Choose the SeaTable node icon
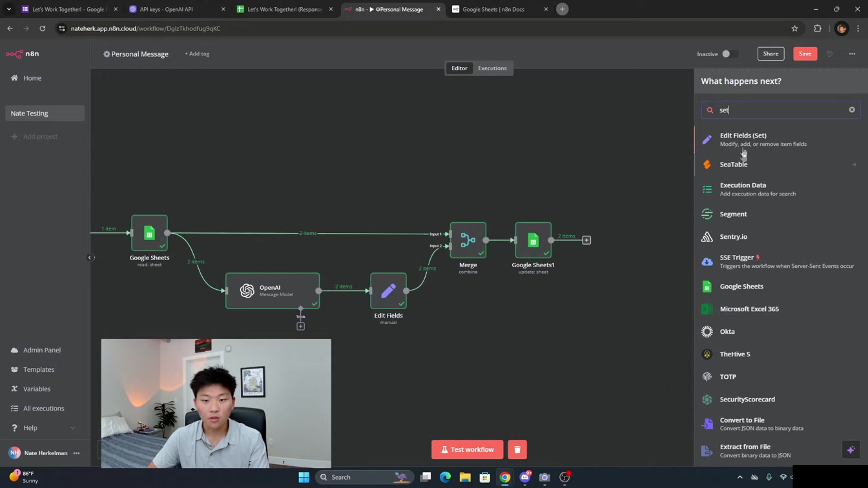Screen dimensions: 868x488 tap(707, 165)
